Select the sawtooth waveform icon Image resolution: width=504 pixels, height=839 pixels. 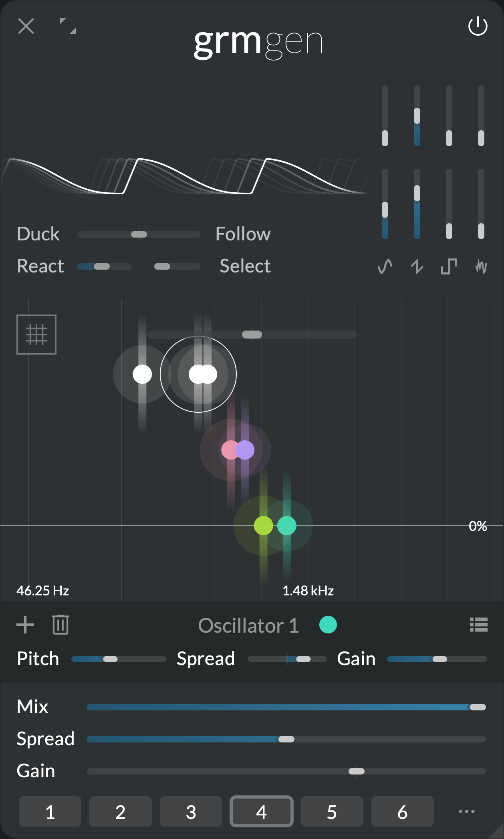[x=417, y=266]
